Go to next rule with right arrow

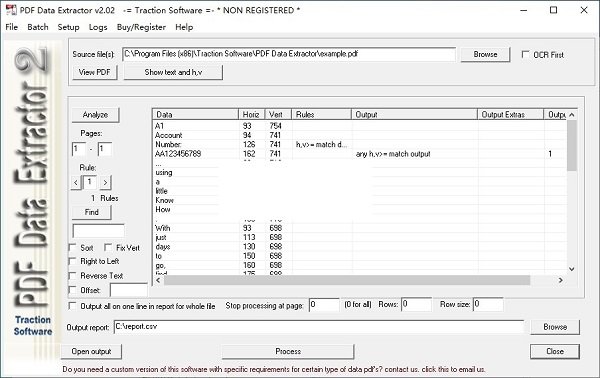[105, 182]
